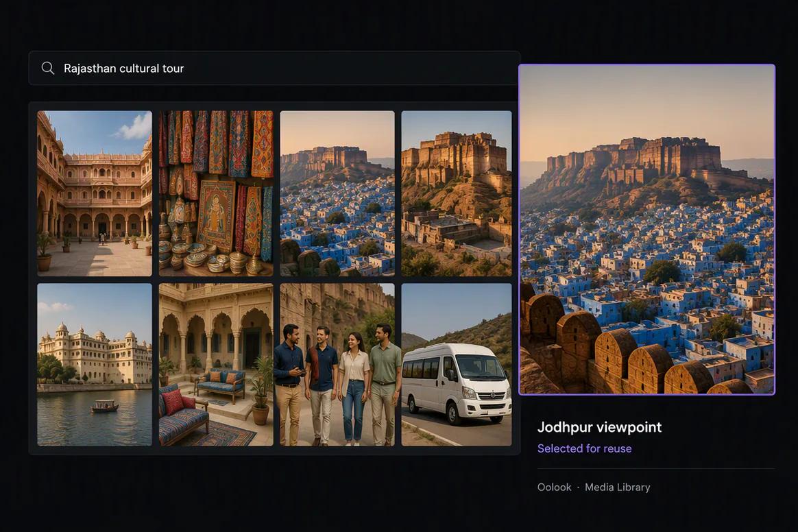Select the blue city with fort thumbnail

337,193
